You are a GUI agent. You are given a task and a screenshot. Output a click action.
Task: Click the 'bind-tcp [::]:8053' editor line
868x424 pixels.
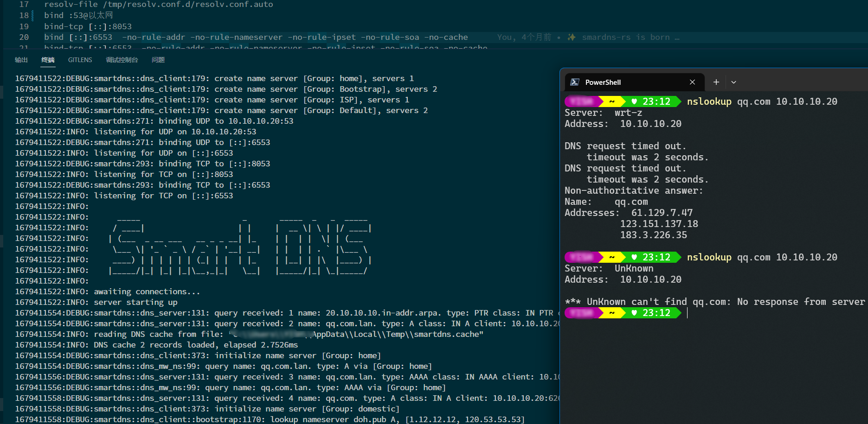pos(88,26)
